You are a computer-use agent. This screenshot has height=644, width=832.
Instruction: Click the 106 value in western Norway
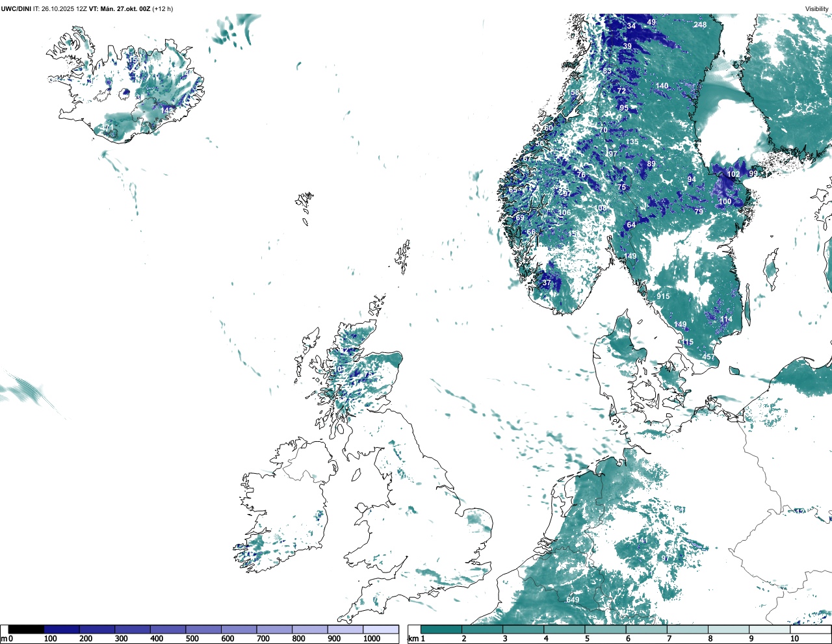(564, 213)
